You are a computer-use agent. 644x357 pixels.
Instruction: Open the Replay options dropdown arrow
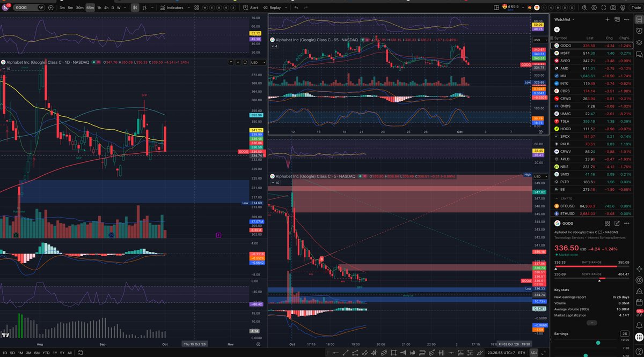(286, 8)
